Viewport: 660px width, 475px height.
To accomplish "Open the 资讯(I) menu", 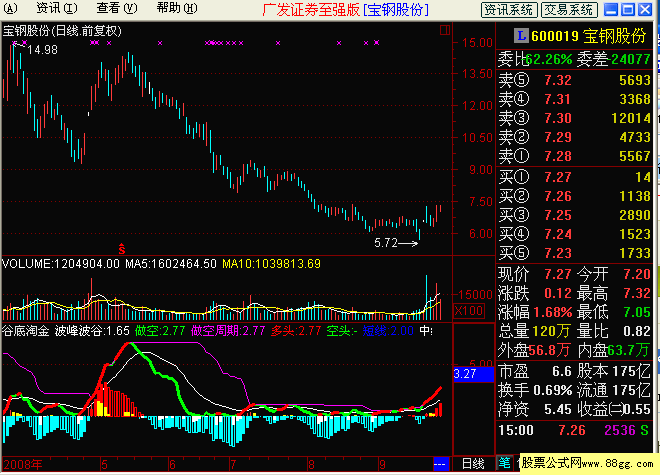I will coord(57,8).
